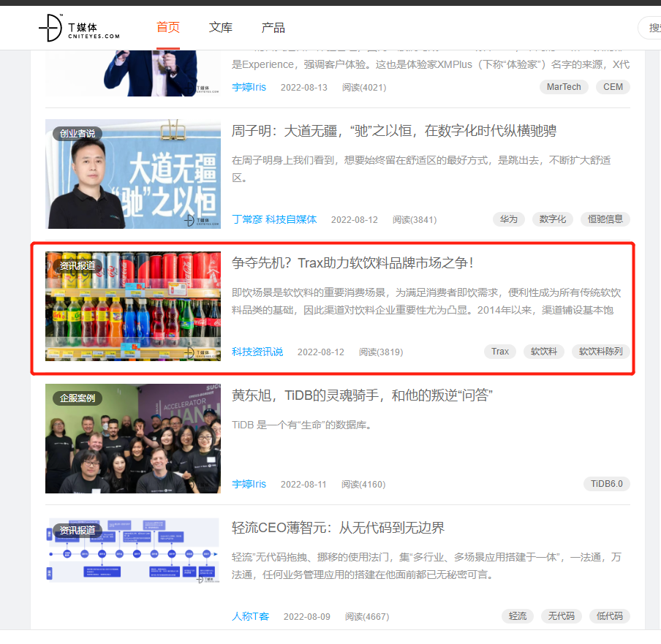
Task: Select the CEM tag
Action: click(x=613, y=87)
